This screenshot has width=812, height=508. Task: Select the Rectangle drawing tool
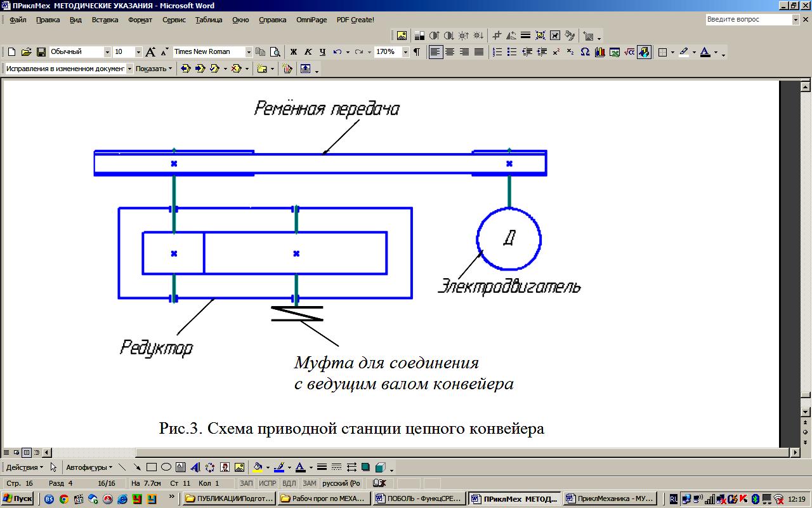point(152,467)
